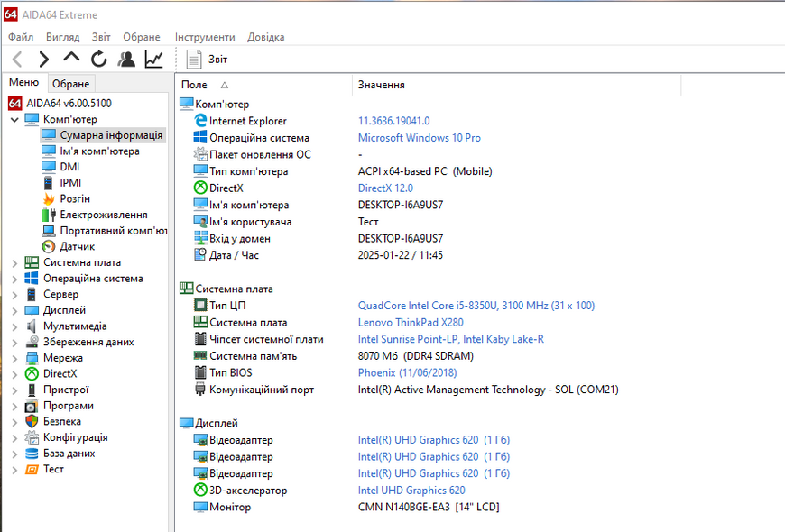Image resolution: width=785 pixels, height=532 pixels.
Task: Go up one level with Up arrow
Action: click(71, 58)
